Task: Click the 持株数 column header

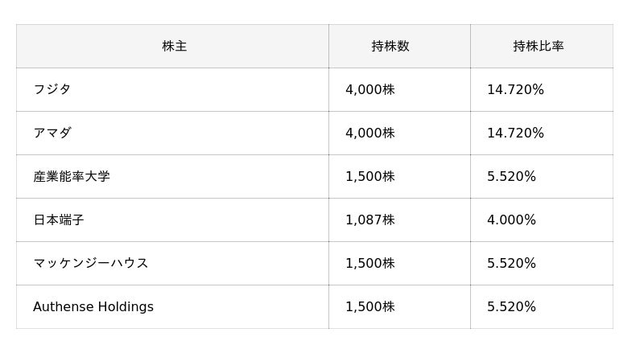Action: (390, 47)
